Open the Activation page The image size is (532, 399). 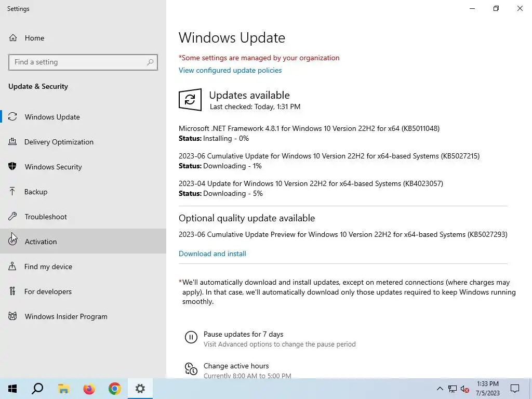click(x=83, y=241)
